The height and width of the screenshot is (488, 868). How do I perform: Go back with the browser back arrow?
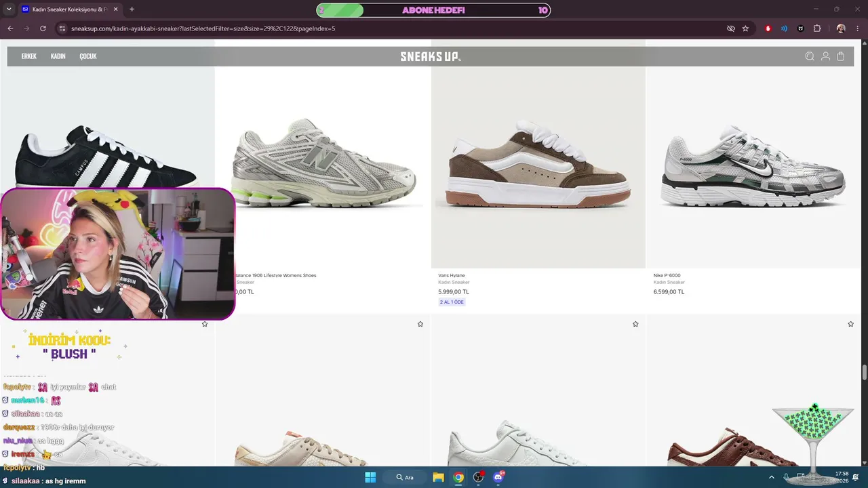pyautogui.click(x=10, y=28)
